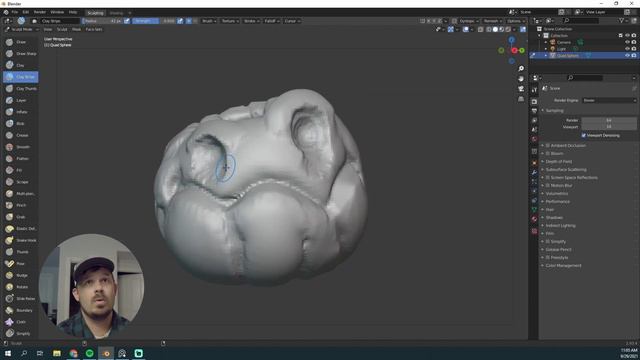This screenshot has width=640, height=360.
Task: Select the Smooth brush tool
Action: click(x=20, y=147)
